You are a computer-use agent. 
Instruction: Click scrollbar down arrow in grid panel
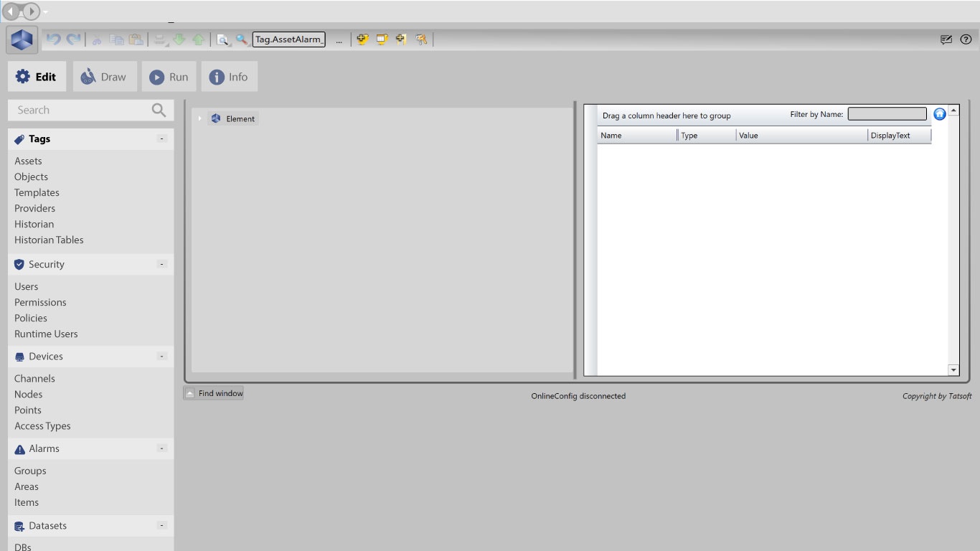tap(953, 369)
